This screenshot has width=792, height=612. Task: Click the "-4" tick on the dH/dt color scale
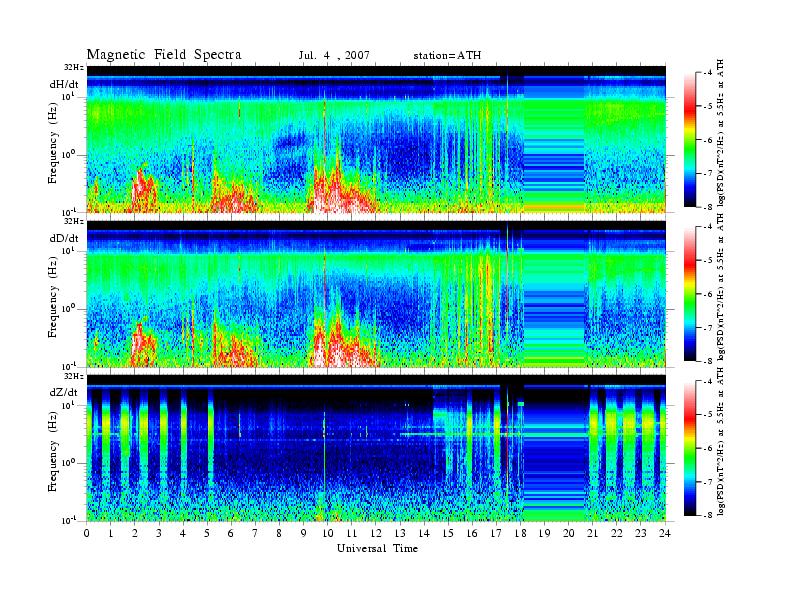pyautogui.click(x=708, y=73)
